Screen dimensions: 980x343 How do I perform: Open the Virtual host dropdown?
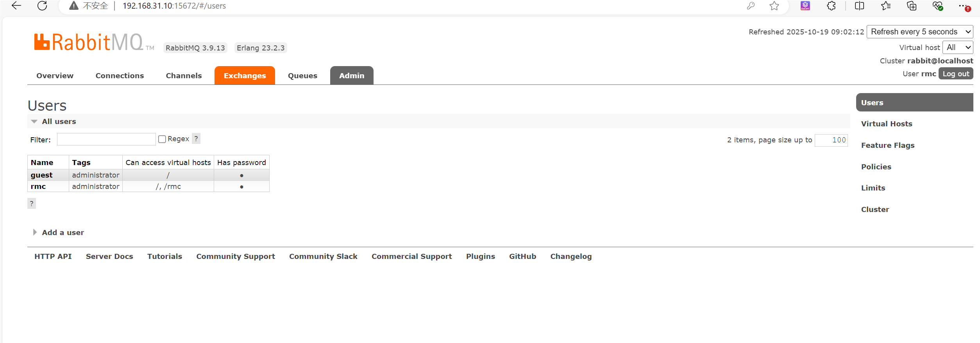tap(957, 47)
